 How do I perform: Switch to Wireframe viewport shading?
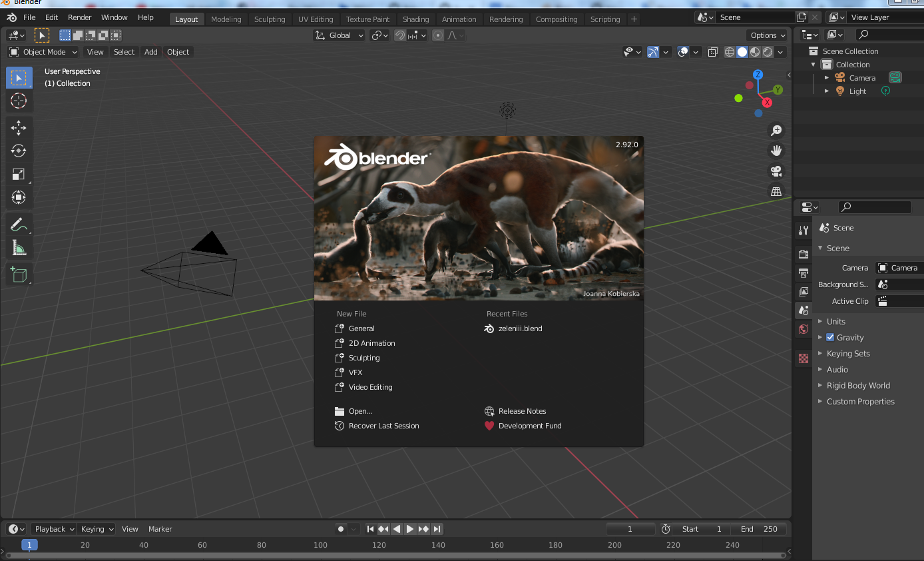tap(730, 52)
